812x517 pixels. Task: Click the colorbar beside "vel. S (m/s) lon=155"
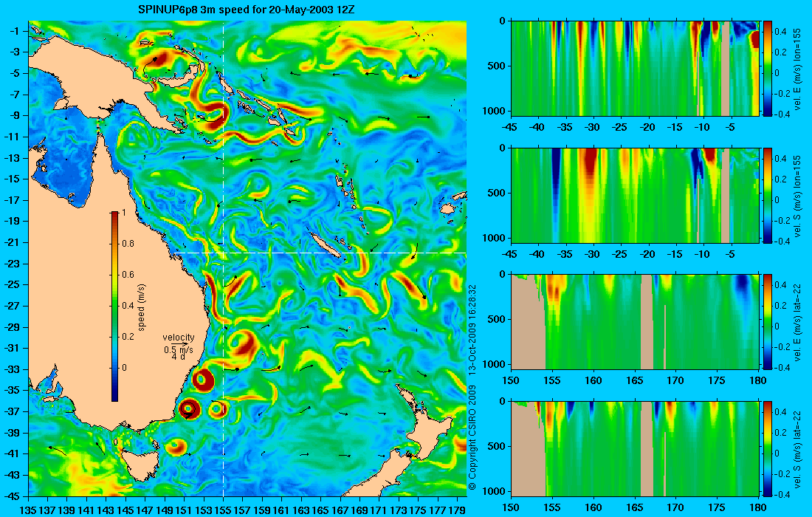coord(768,195)
